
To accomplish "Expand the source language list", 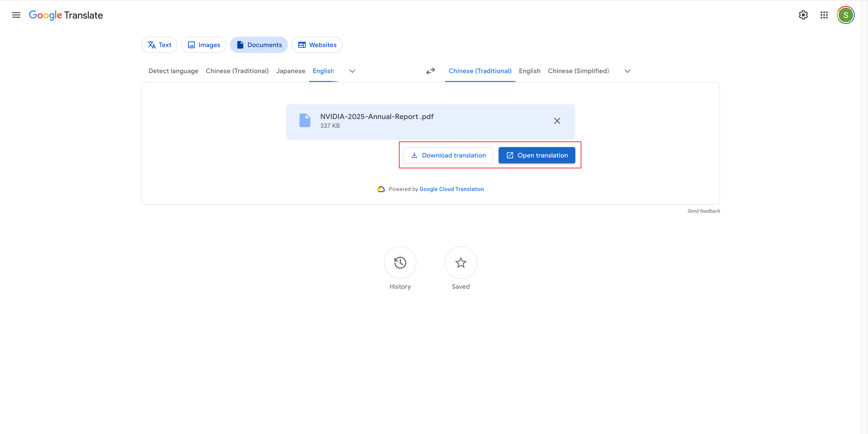I will [352, 71].
